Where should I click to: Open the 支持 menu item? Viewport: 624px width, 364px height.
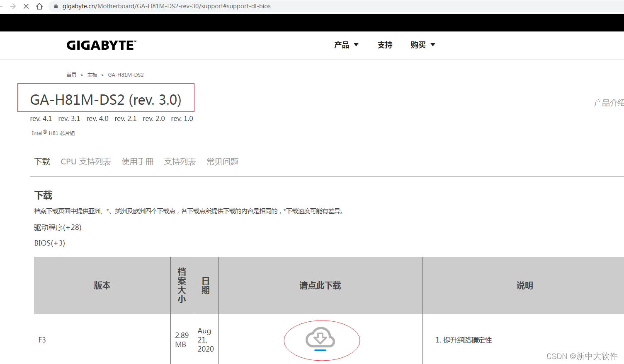tap(385, 45)
